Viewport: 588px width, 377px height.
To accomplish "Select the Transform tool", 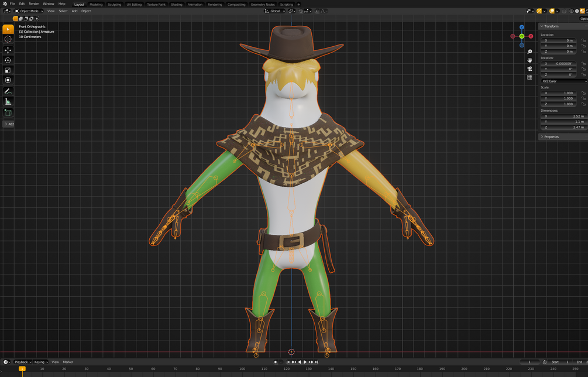I will tap(8, 80).
